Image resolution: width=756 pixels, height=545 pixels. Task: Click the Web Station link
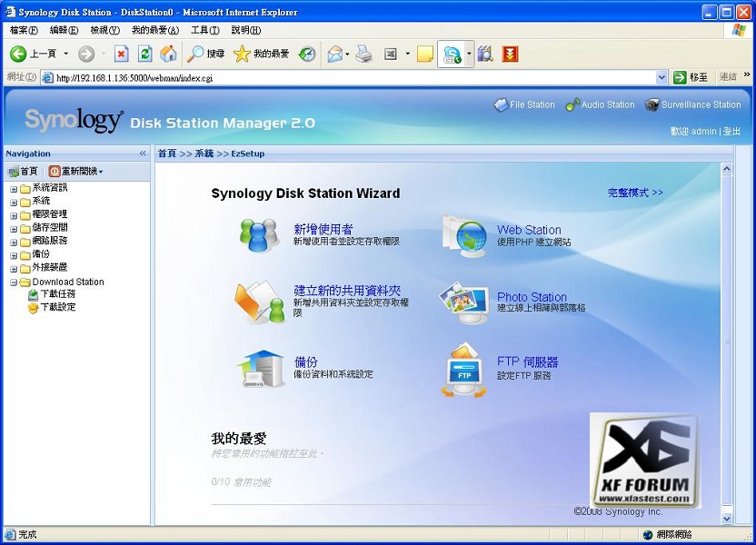pyautogui.click(x=529, y=230)
